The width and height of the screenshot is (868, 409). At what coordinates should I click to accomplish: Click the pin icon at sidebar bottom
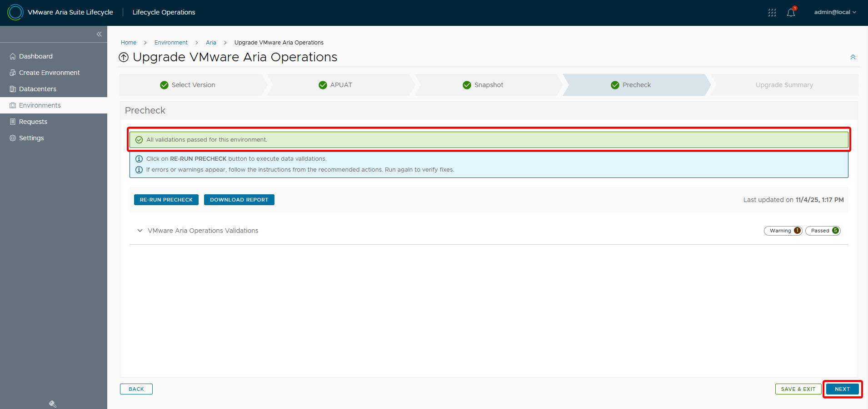tap(53, 404)
